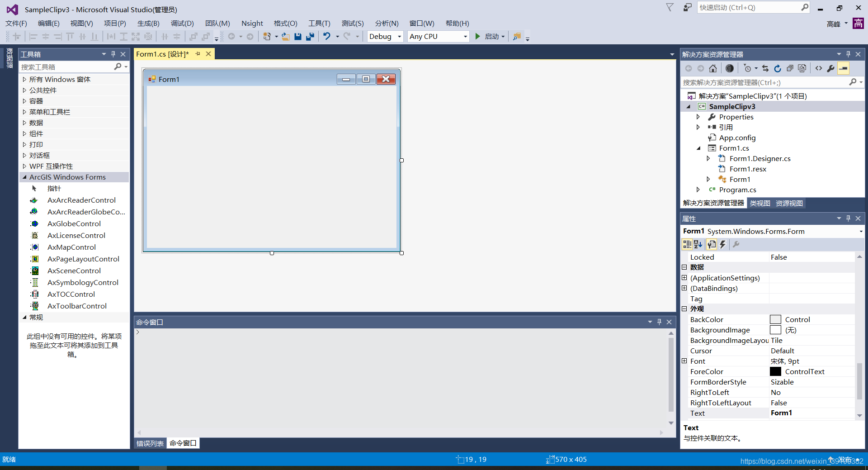Viewport: 868px width, 470px height.
Task: Open the Debug configuration dropdown
Action: (x=399, y=37)
